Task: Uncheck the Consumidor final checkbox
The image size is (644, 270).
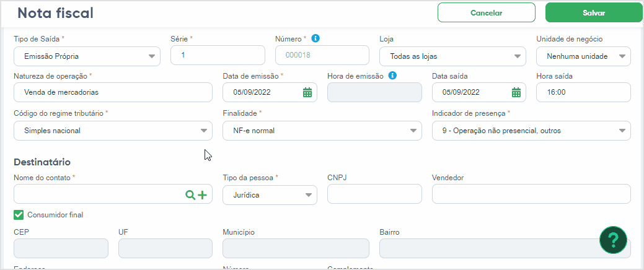Action: pos(19,215)
